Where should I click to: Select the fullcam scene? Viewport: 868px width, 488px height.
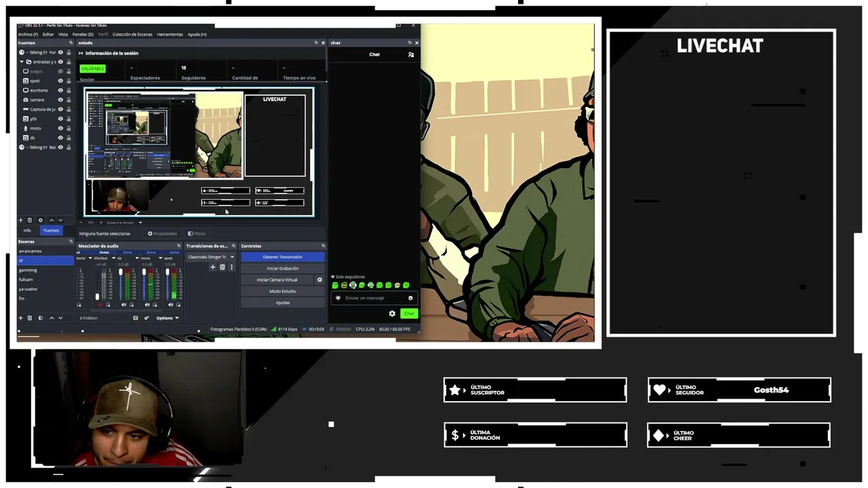tap(45, 280)
